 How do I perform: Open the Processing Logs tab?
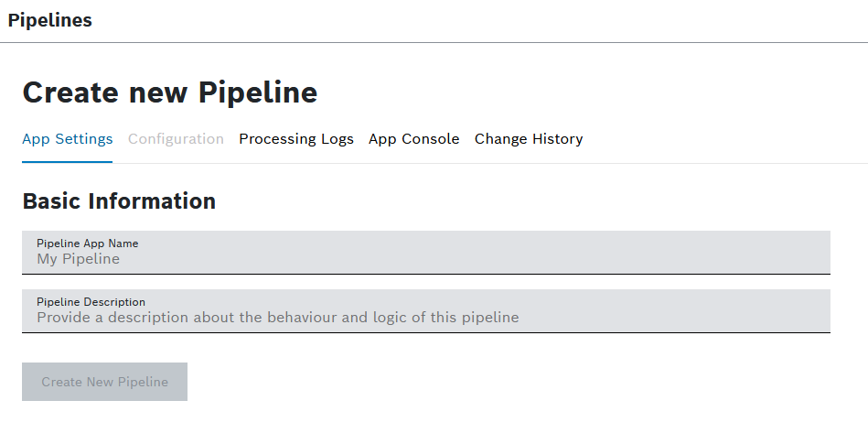(296, 139)
